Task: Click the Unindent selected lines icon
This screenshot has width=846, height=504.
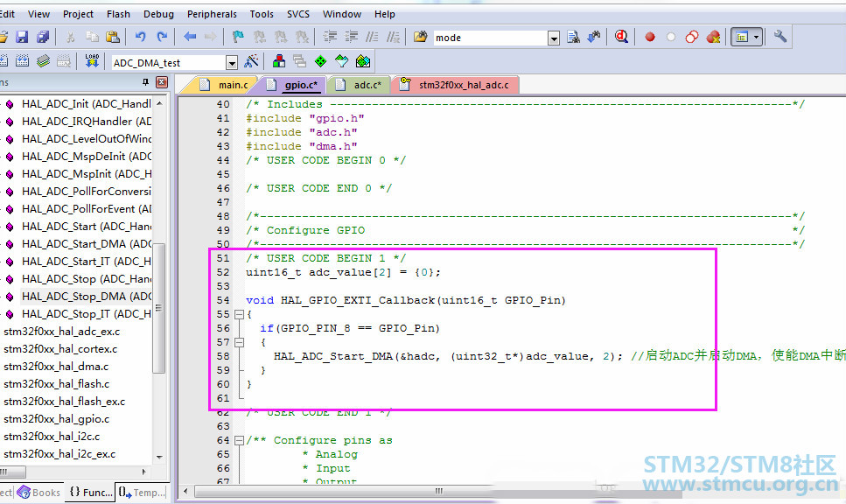Action: pos(351,37)
